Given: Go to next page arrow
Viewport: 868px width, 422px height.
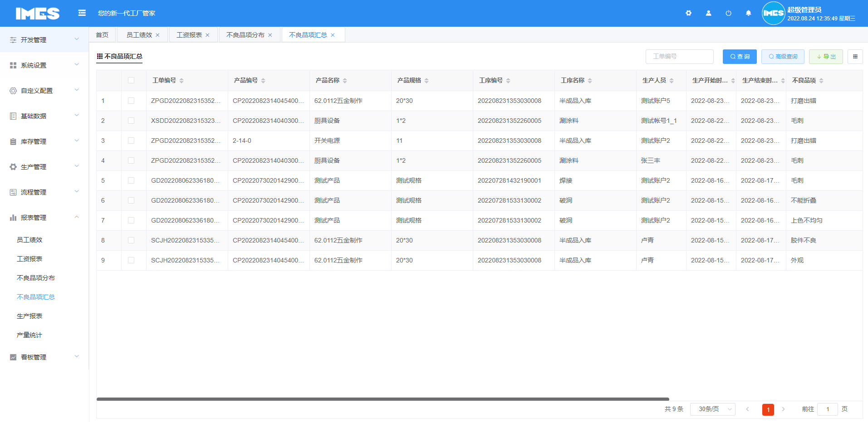Looking at the screenshot, I should pos(783,409).
